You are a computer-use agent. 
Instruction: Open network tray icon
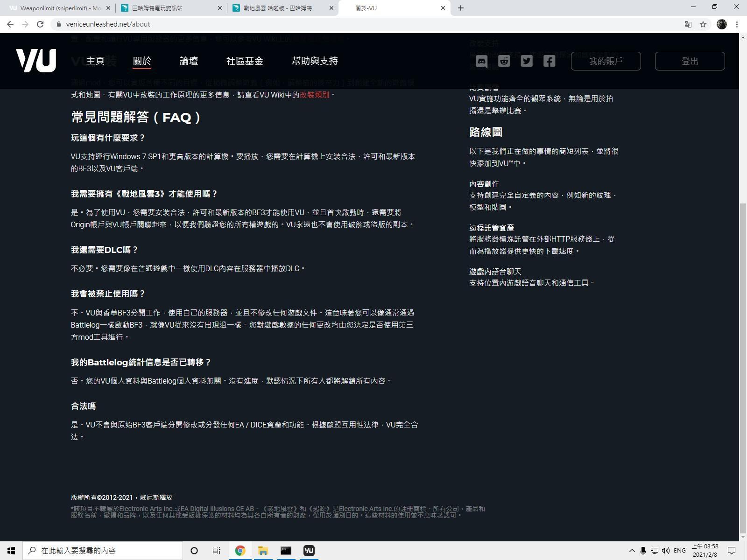coord(654,551)
